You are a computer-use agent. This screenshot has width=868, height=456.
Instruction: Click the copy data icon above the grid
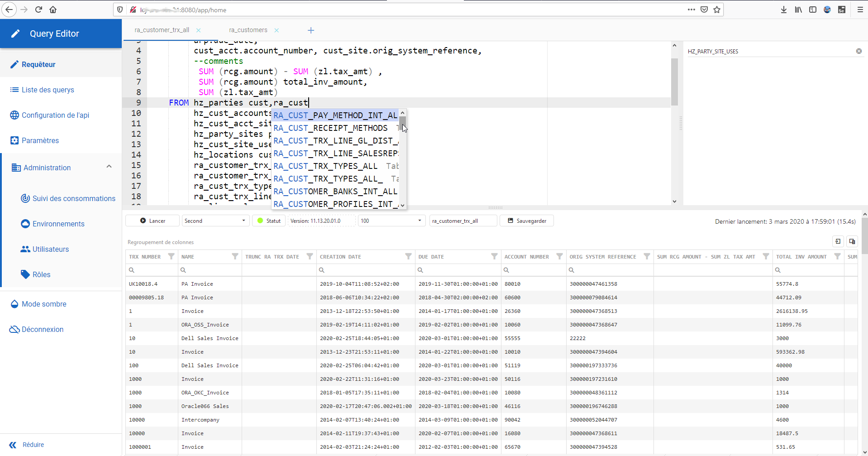[x=852, y=242]
